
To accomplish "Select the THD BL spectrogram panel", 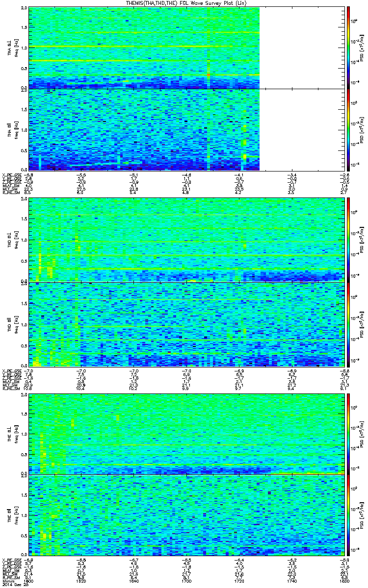I will pos(186,240).
